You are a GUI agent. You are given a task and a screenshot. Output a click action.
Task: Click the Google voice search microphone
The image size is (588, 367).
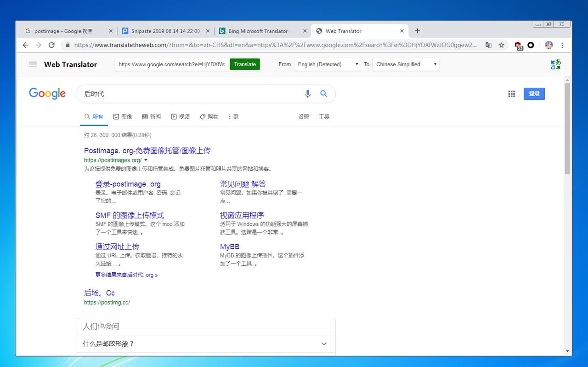point(308,94)
